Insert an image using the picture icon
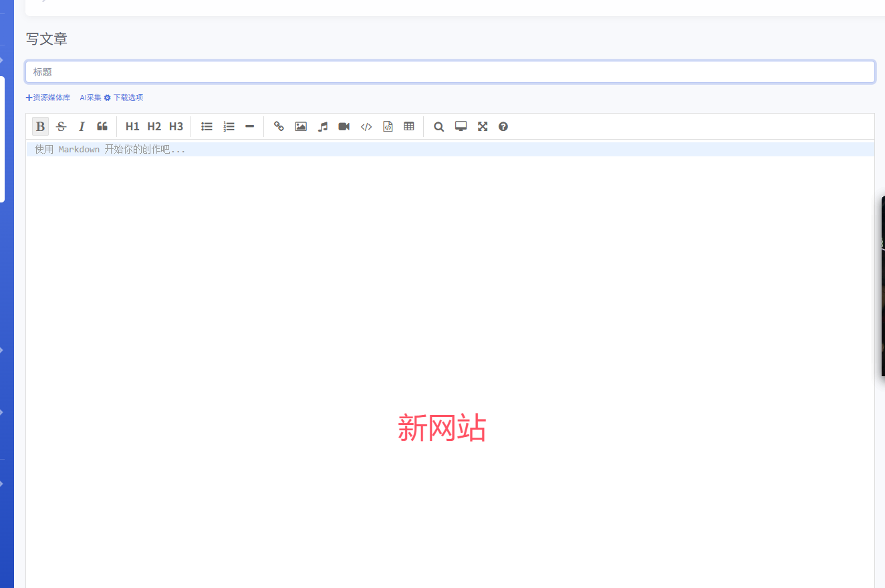Viewport: 885px width, 588px height. tap(301, 126)
